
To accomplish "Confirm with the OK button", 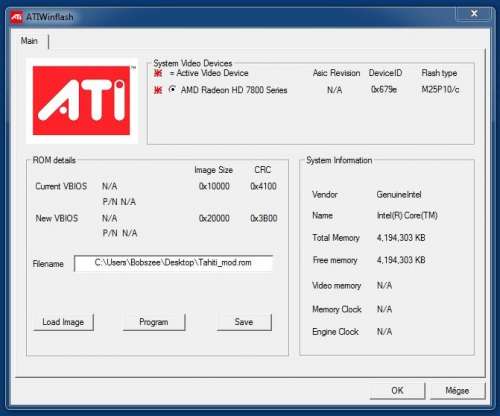I will tap(397, 390).
